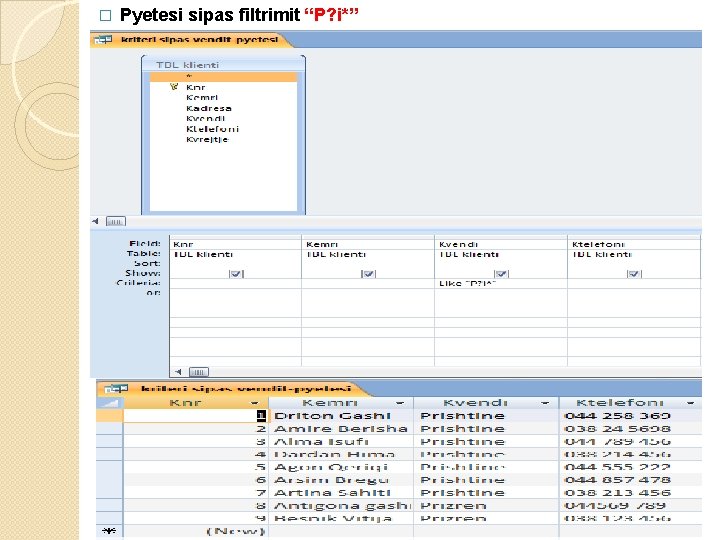Open Kemri column header dropdown arrow
The height and width of the screenshot is (540, 720).
(x=400, y=403)
